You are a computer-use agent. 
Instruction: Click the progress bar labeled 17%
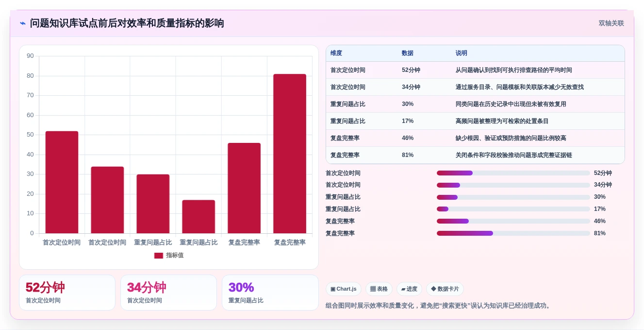pos(513,209)
